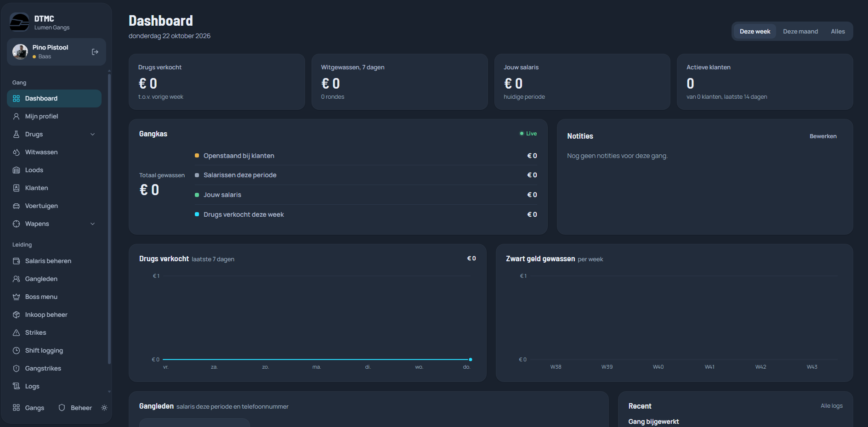
Task: Click Bewerken in the Notities panel
Action: 823,136
